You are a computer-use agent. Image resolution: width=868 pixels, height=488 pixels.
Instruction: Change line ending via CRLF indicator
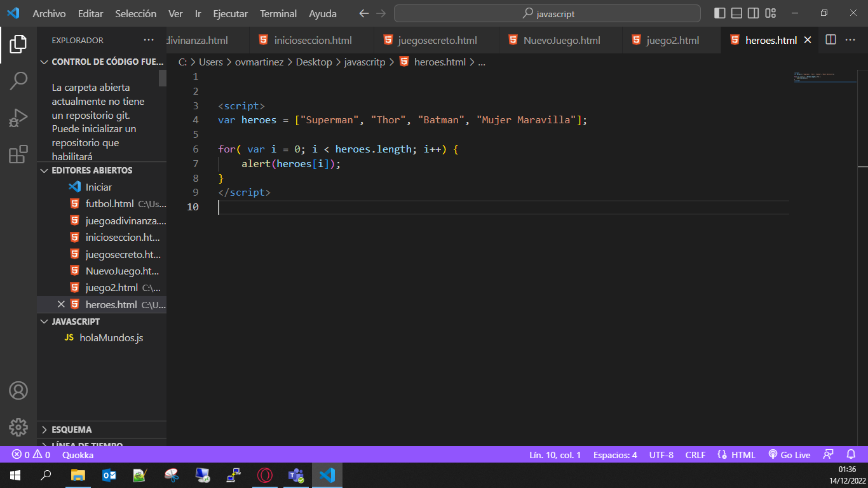tap(695, 455)
